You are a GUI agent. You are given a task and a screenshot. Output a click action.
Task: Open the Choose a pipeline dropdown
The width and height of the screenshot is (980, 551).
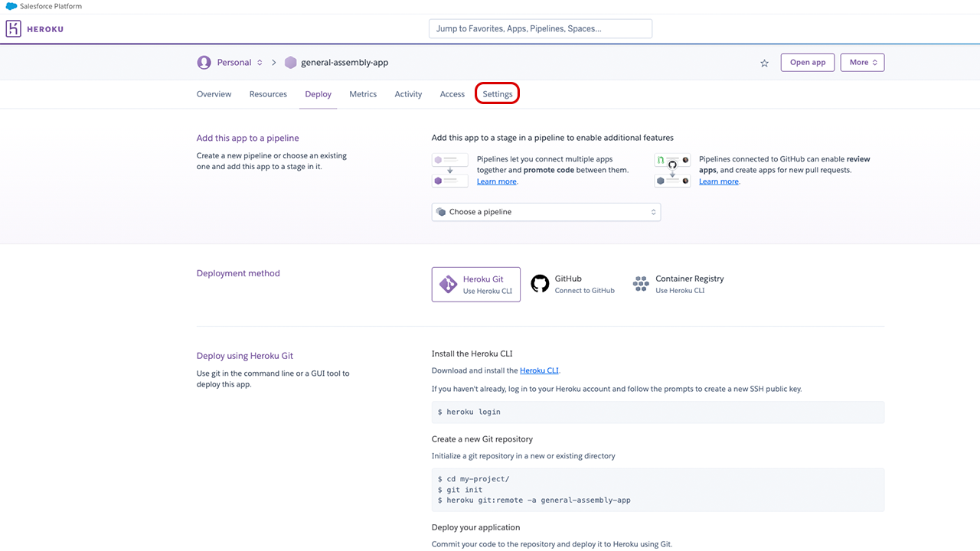pos(546,212)
